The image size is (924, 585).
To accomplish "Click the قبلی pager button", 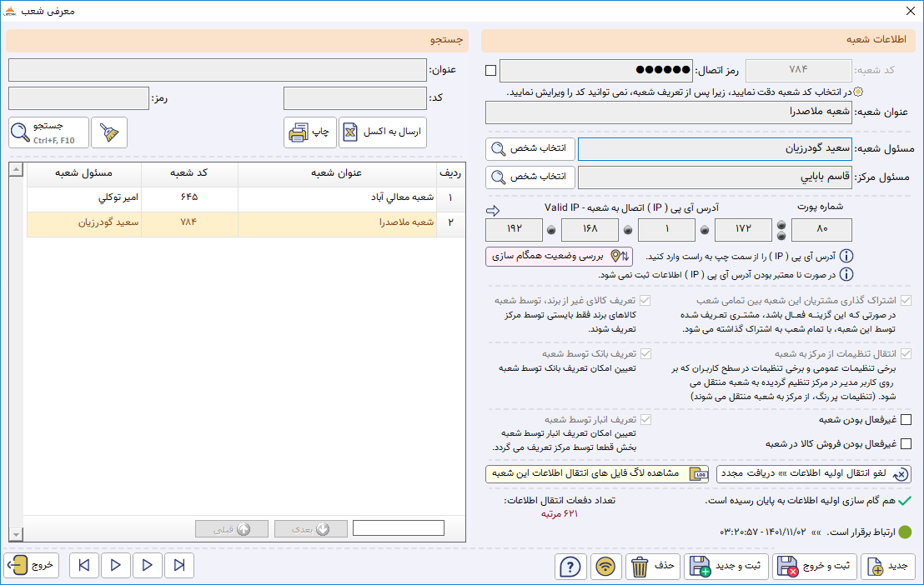I will [x=232, y=528].
